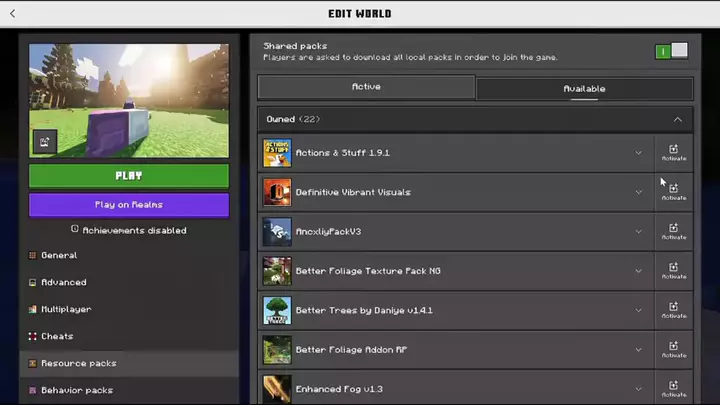The width and height of the screenshot is (720, 405).
Task: Click the green PLAY button
Action: point(129,176)
